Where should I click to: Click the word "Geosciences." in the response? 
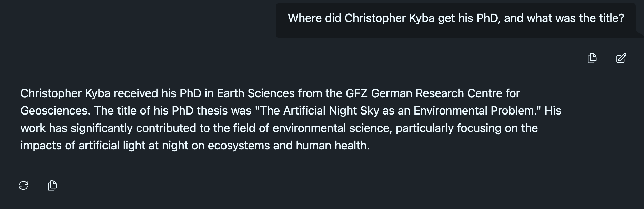56,111
